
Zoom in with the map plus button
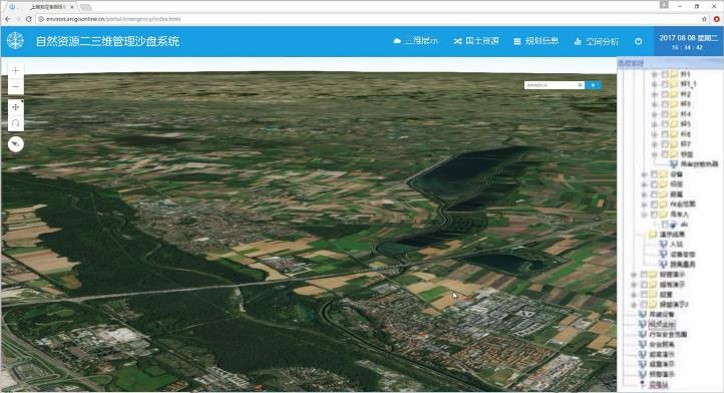(x=16, y=71)
